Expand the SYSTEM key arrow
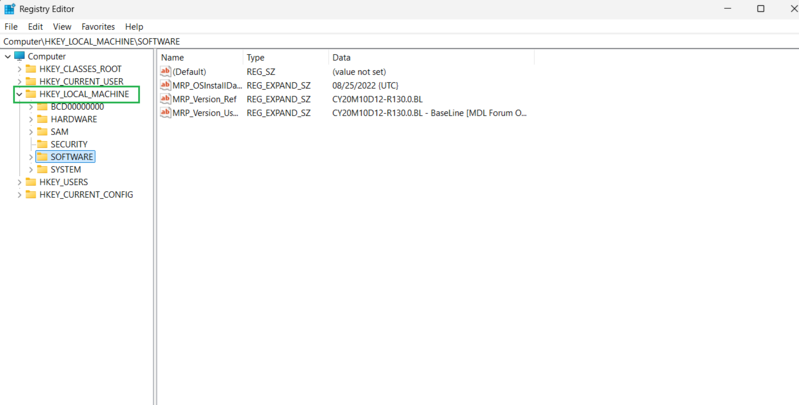The height and width of the screenshot is (405, 799). 31,170
